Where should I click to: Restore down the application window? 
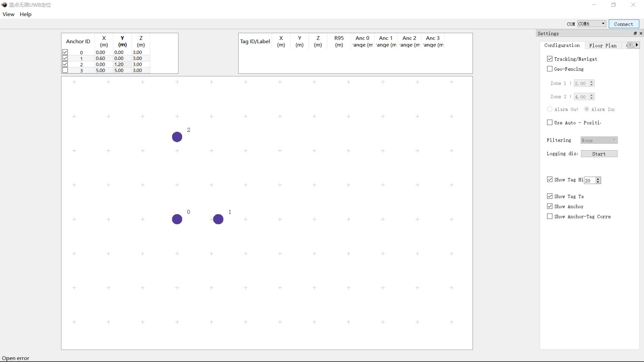click(613, 5)
